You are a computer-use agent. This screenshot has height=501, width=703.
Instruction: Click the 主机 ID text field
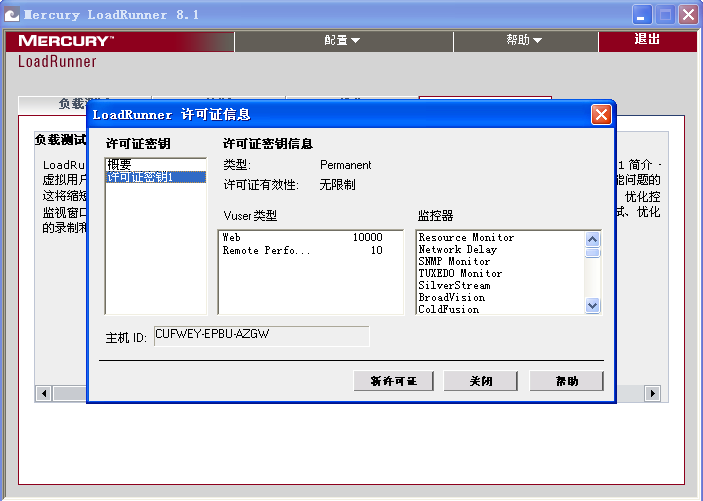pos(261,335)
